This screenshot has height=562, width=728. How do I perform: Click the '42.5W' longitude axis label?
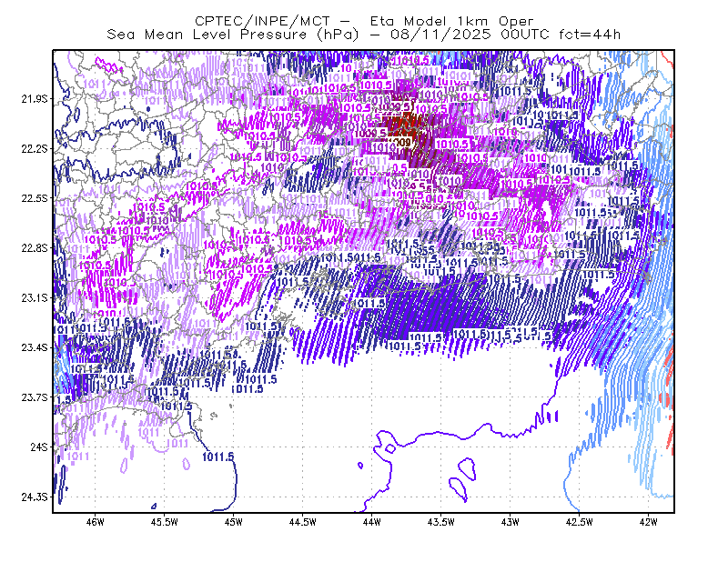tap(580, 522)
